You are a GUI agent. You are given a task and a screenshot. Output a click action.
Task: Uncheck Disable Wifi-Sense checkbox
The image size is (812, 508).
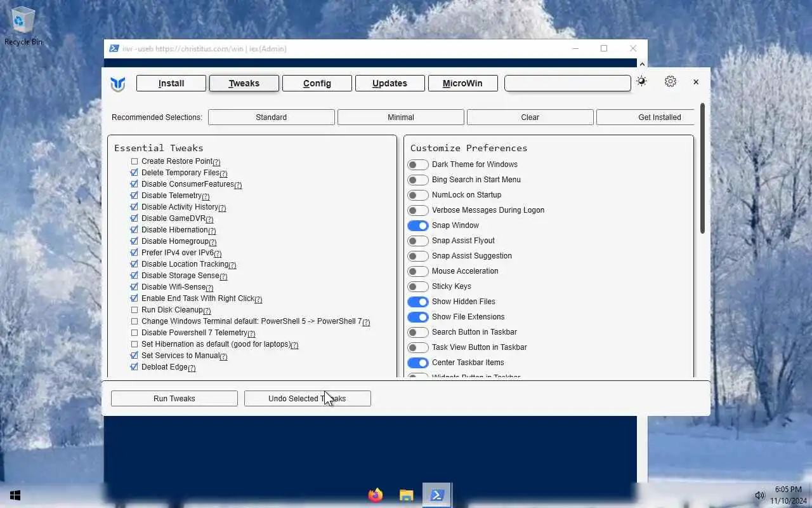pos(134,287)
